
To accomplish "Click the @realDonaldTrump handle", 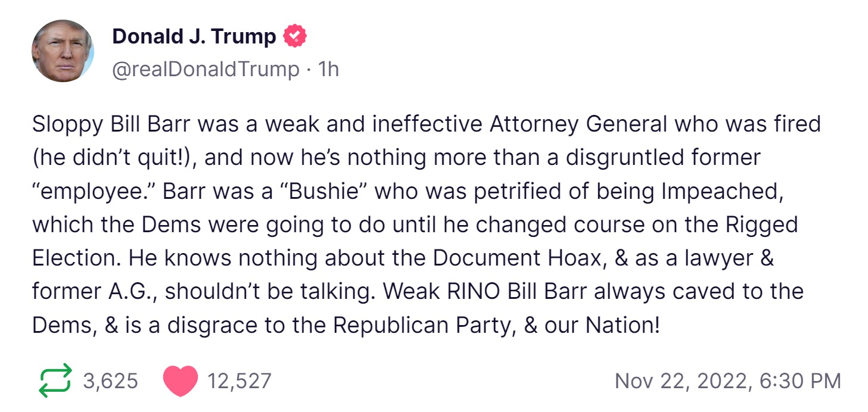I will click(x=206, y=70).
